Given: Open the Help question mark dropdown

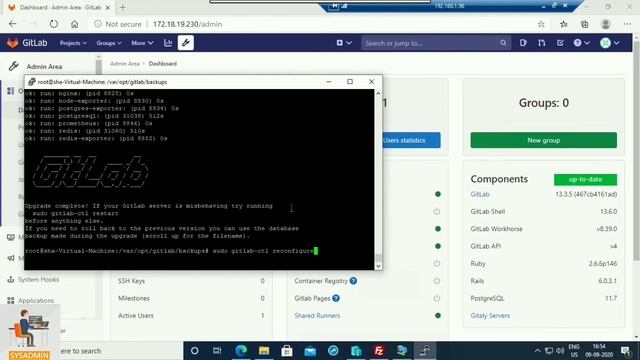Looking at the screenshot, I should tap(581, 43).
